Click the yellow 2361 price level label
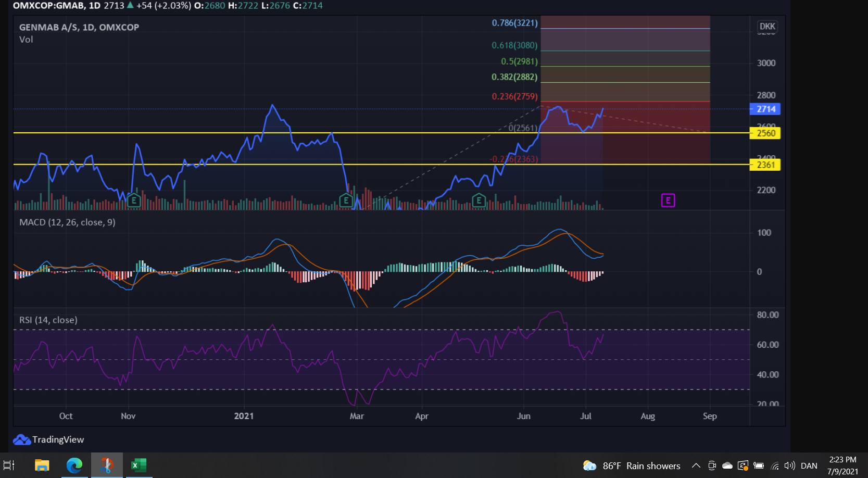This screenshot has width=868, height=478. (765, 165)
